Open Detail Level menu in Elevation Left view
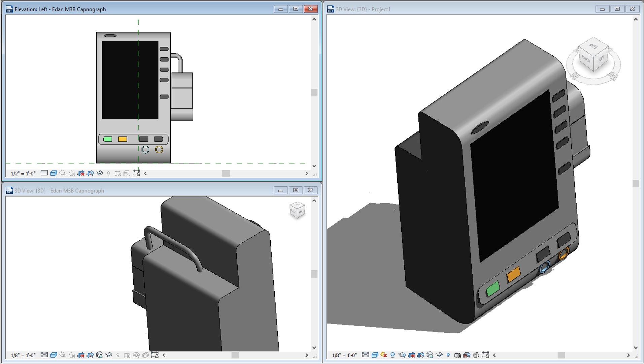 click(x=44, y=173)
